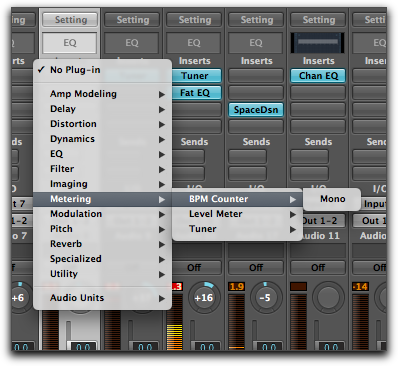398x366 pixels.
Task: Click Setting button above the Tuner channel
Action: 194,20
